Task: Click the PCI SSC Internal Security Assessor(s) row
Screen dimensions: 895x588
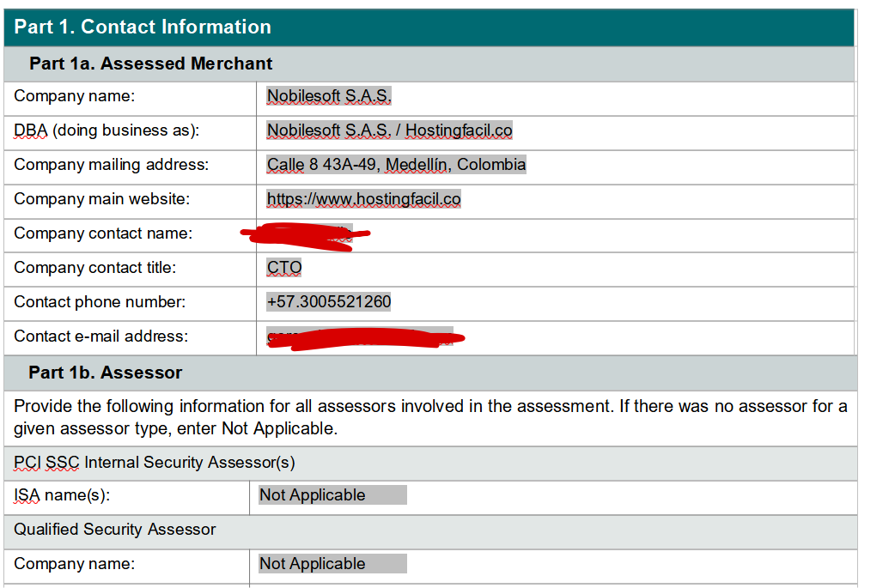Action: [x=155, y=463]
